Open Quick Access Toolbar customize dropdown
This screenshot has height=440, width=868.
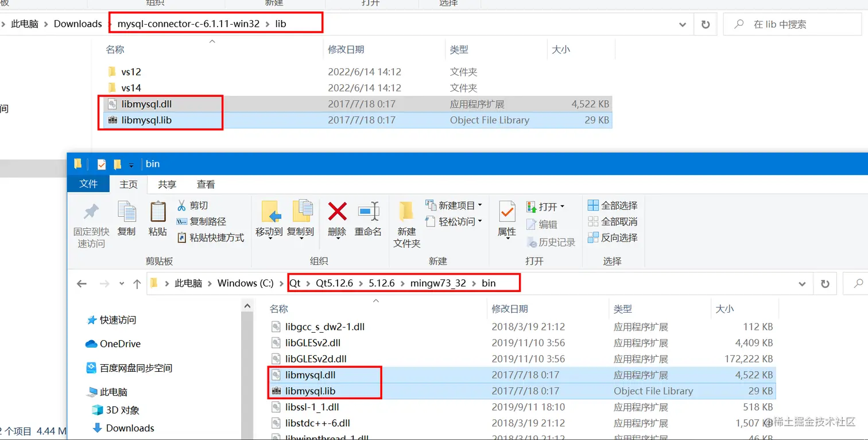[x=131, y=165]
